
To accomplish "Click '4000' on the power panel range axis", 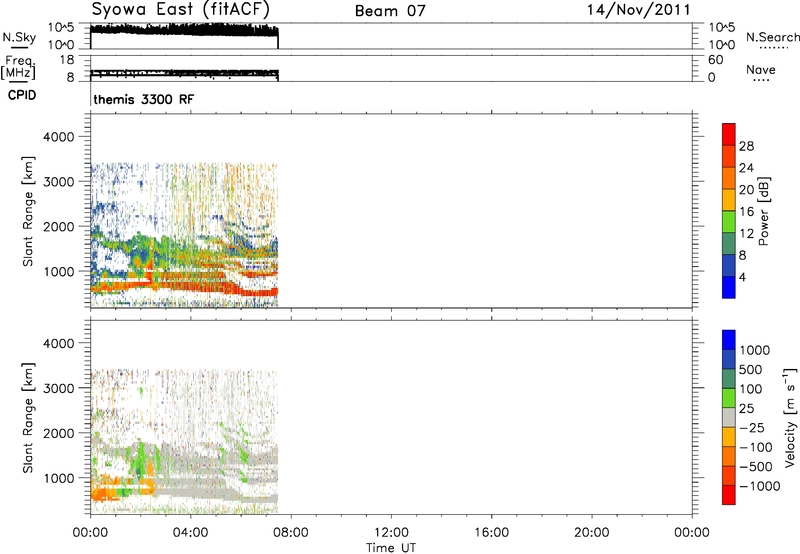I will [x=59, y=137].
